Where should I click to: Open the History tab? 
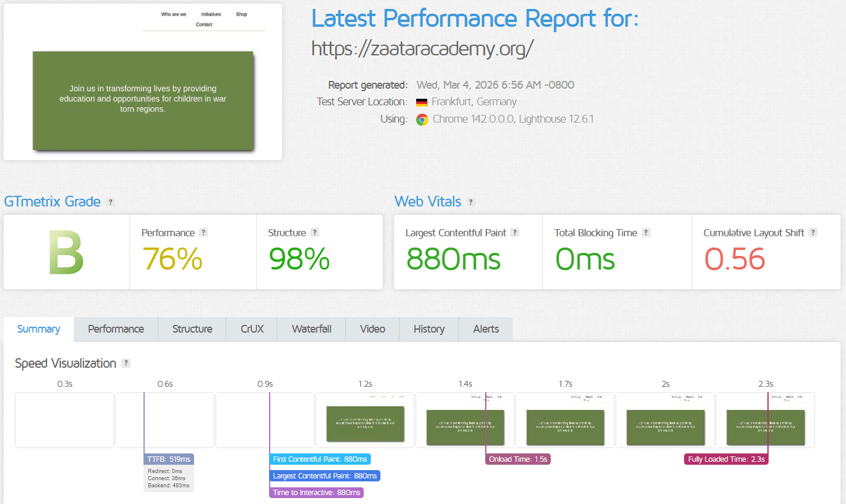click(429, 329)
